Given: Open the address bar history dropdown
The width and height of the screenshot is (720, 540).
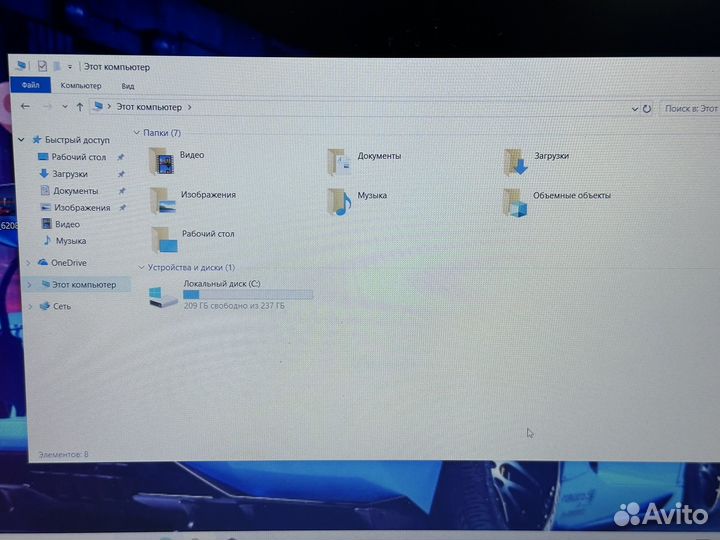Looking at the screenshot, I should [635, 109].
